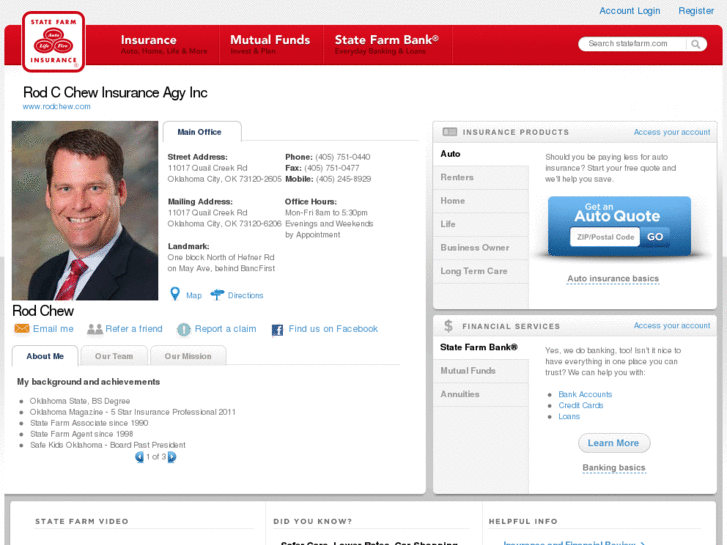Click the search magnifier icon
The height and width of the screenshot is (545, 727).
point(695,44)
